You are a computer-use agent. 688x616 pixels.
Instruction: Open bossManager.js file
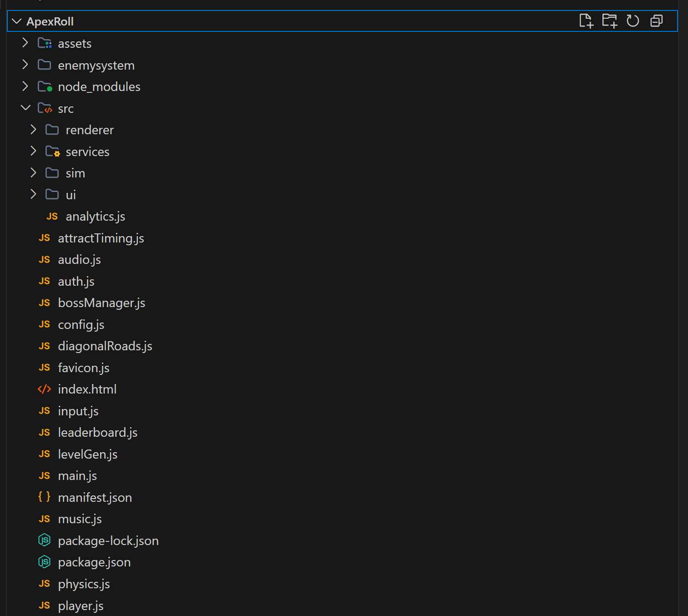coord(101,303)
